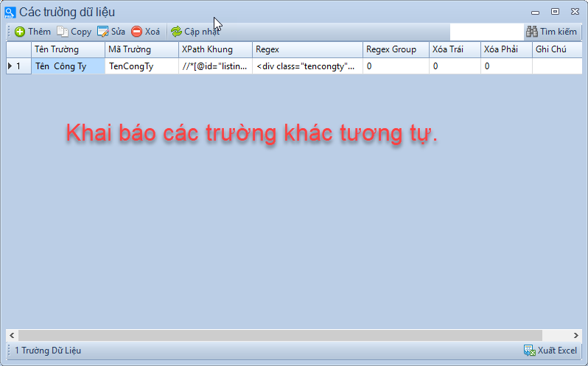The height and width of the screenshot is (366, 588).
Task: Sort by Tên Trường column header
Action: 68,49
